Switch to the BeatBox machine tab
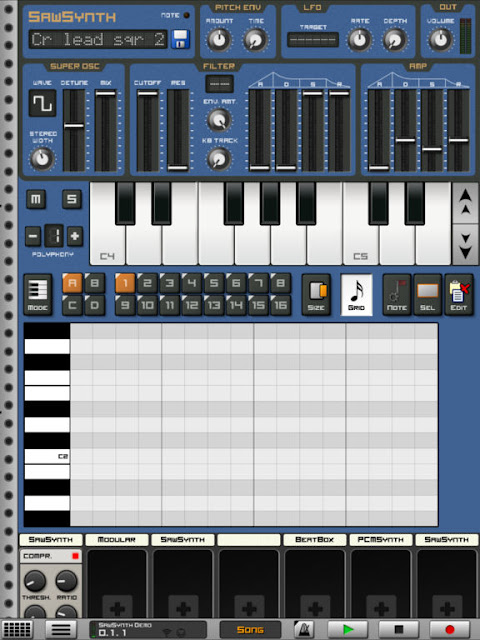The width and height of the screenshot is (480, 640). [x=314, y=540]
